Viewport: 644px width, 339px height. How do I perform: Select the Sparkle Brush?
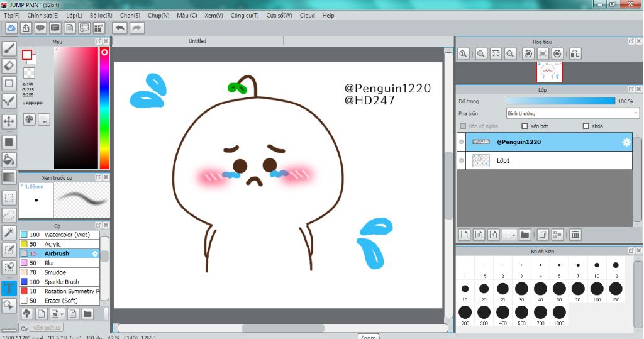[60, 282]
